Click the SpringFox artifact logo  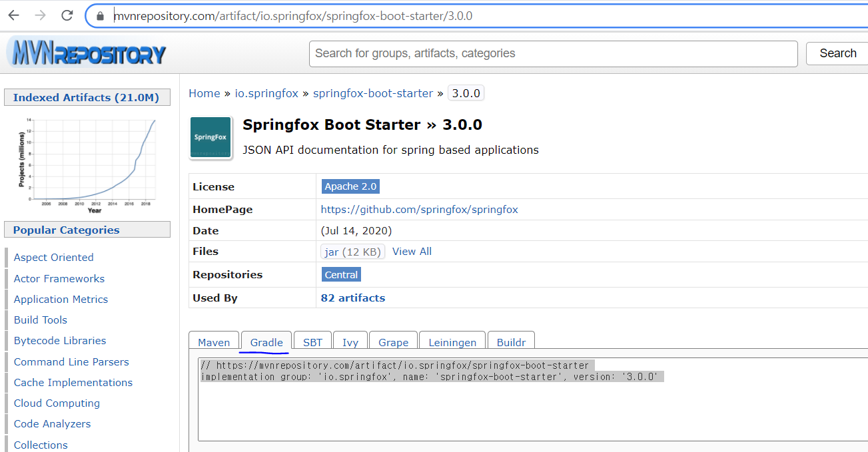pyautogui.click(x=211, y=138)
